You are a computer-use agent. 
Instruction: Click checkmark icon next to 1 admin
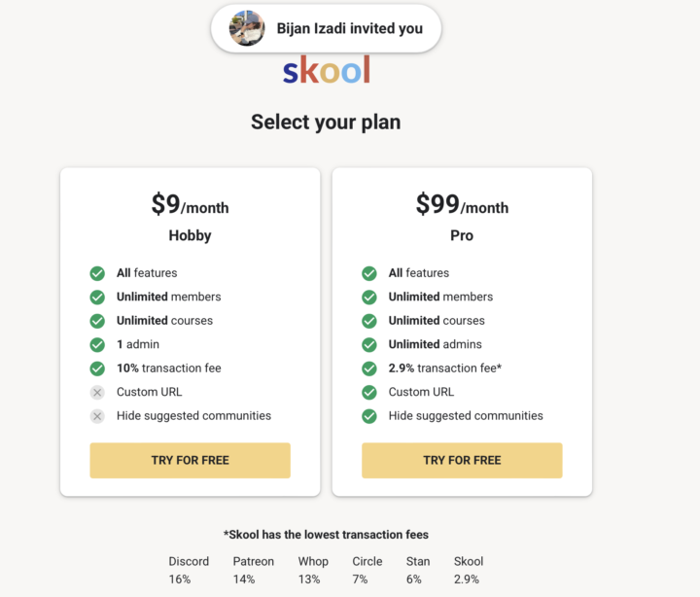tap(97, 345)
